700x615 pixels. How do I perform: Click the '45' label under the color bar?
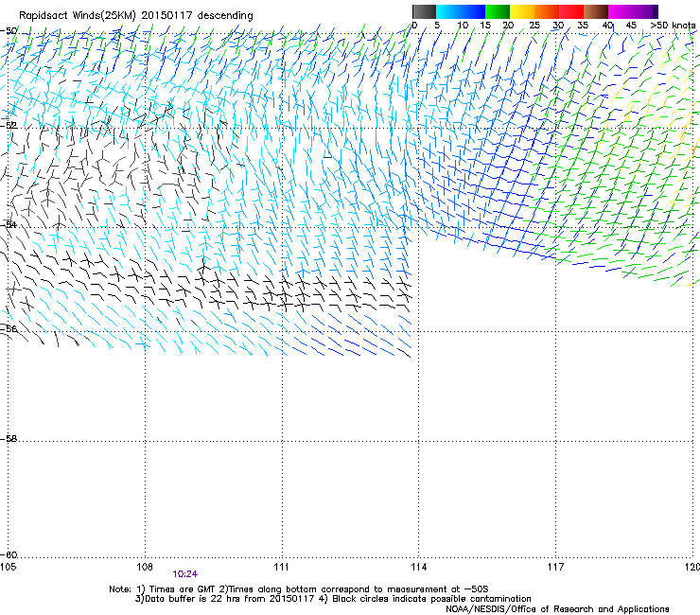pyautogui.click(x=631, y=26)
